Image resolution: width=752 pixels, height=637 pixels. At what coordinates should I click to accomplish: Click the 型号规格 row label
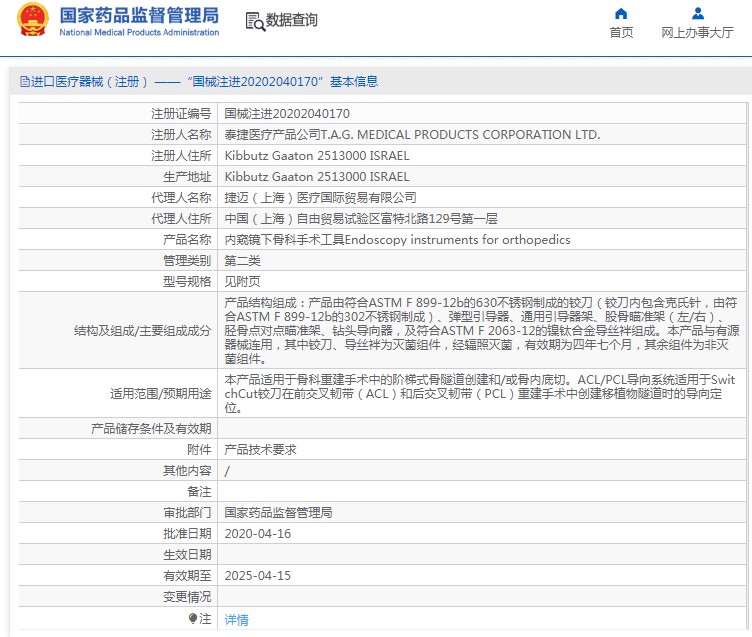click(187, 282)
